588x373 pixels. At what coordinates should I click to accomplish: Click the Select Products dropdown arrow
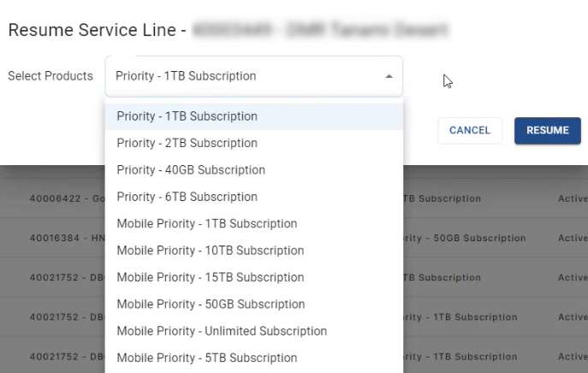pyautogui.click(x=389, y=76)
